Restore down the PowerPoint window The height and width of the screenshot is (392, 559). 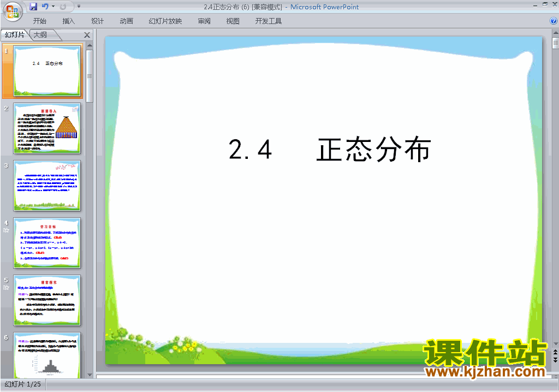point(545,4)
